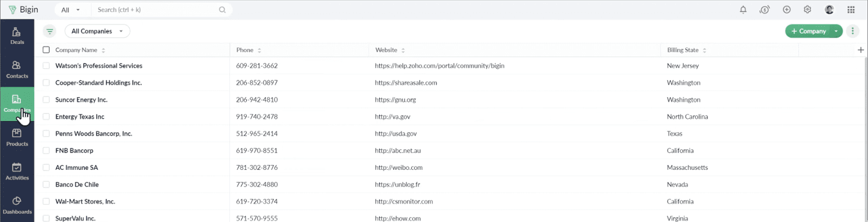Open the filter panel icon
Viewport: 868px width, 222px height.
50,31
